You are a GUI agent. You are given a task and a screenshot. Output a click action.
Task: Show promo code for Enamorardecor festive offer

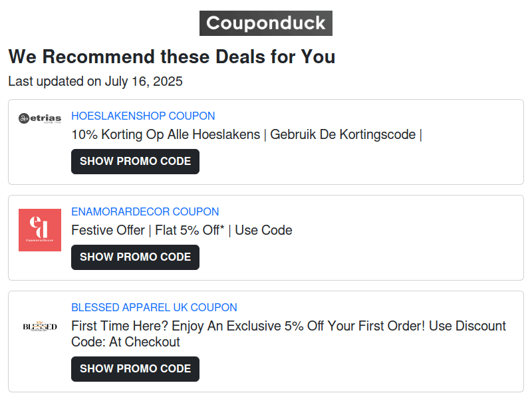(135, 257)
